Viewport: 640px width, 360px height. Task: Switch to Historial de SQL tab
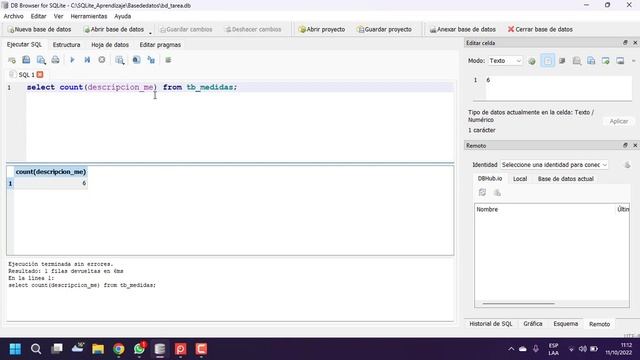pos(491,324)
